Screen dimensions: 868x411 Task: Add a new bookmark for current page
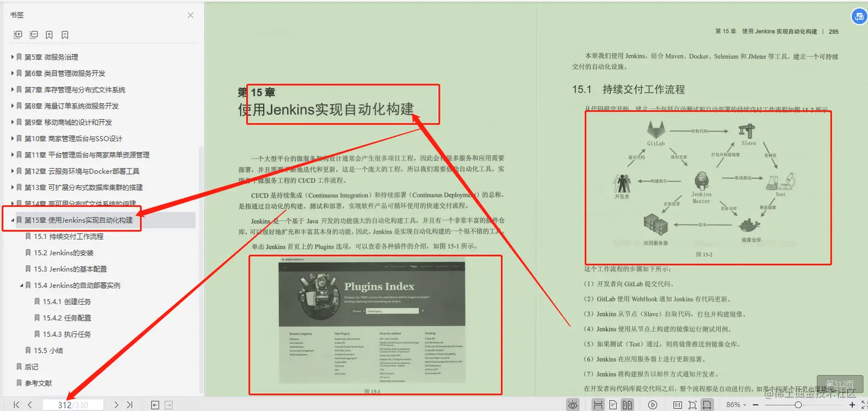49,34
